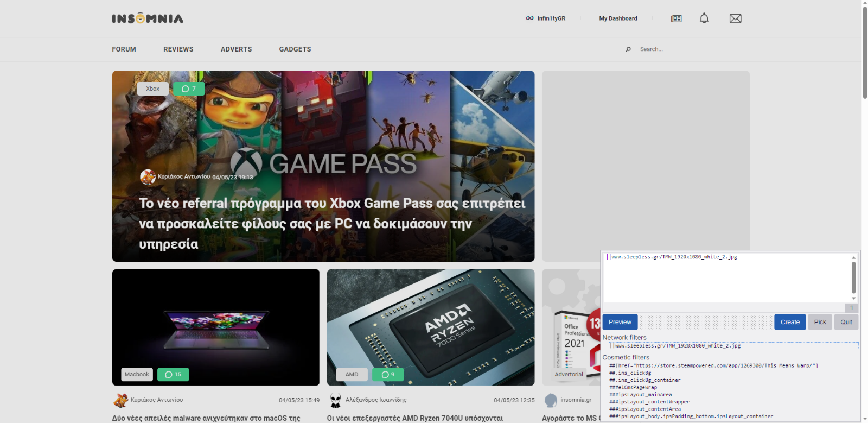Click Κυριάκος Αντωνίου avatar in Game Pass banner
Image resolution: width=868 pixels, height=423 pixels.
click(x=148, y=177)
